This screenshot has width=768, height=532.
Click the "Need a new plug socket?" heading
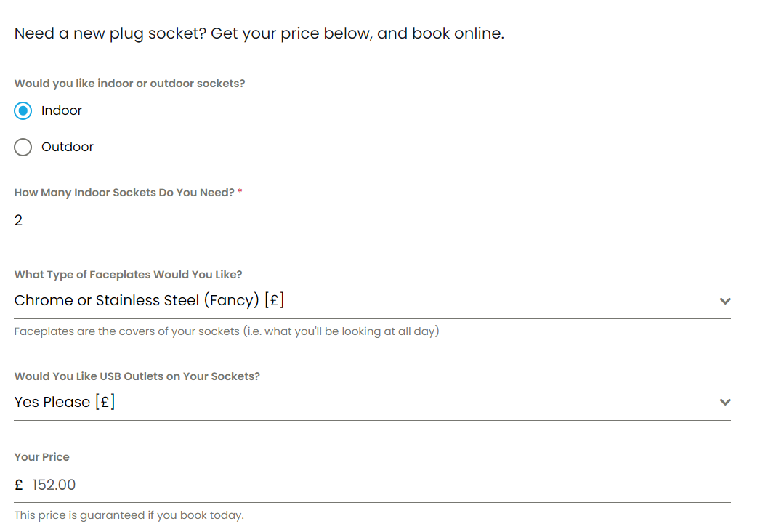pyautogui.click(x=259, y=33)
